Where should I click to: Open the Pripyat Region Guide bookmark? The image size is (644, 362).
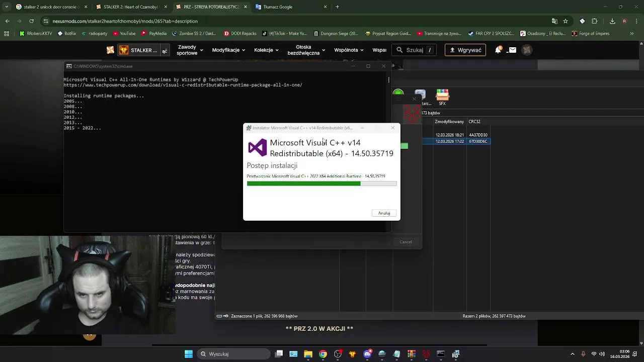click(388, 34)
